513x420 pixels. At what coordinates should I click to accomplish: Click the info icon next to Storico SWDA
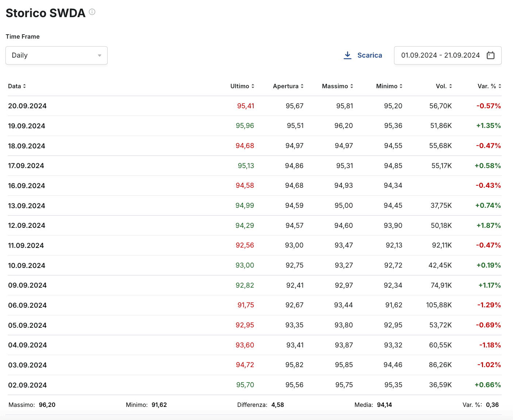92,12
